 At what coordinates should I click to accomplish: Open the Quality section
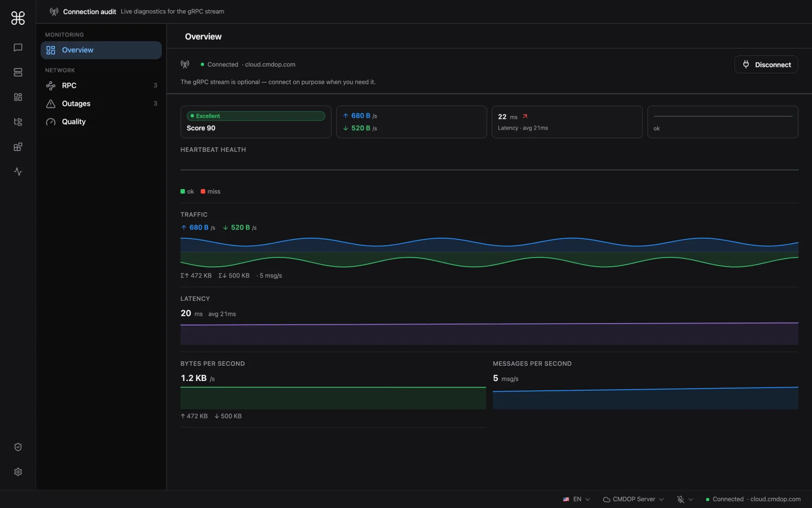pyautogui.click(x=101, y=122)
